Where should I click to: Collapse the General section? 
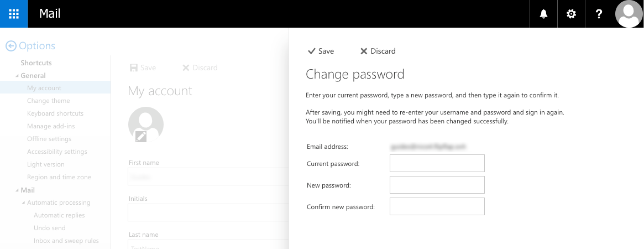(17, 76)
